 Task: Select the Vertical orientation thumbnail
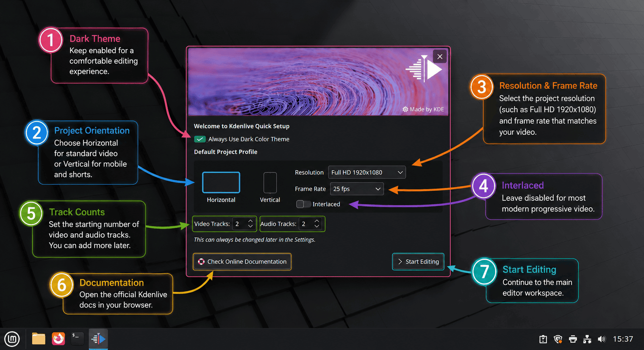[270, 183]
